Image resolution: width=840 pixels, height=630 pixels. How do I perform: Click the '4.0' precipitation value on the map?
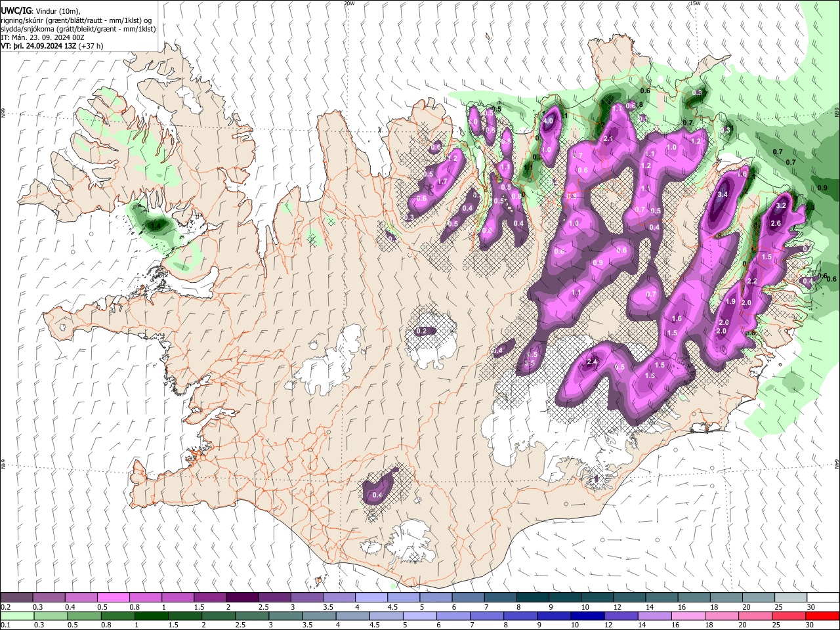point(549,121)
